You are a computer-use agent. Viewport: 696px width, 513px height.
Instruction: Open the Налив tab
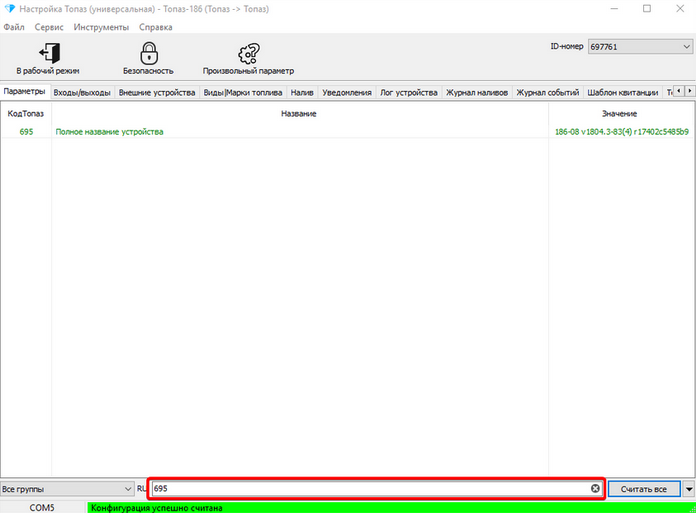click(x=302, y=92)
